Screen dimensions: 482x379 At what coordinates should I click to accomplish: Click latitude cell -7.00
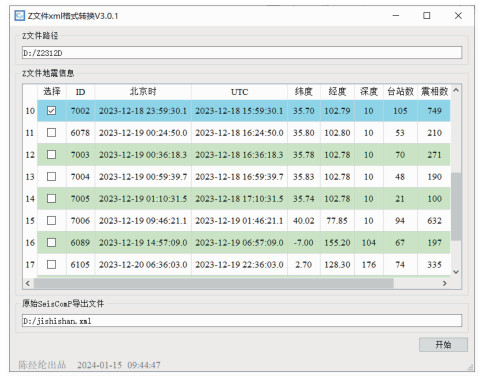pos(304,243)
